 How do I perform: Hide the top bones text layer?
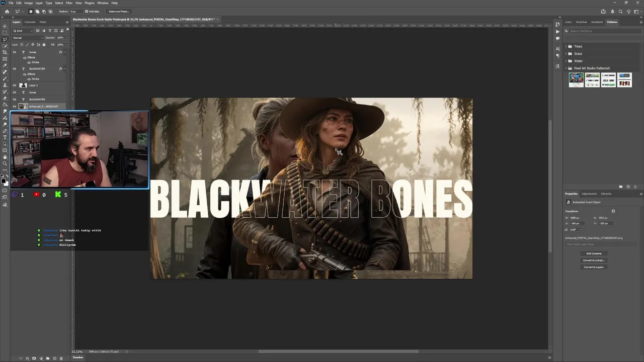tap(14, 52)
